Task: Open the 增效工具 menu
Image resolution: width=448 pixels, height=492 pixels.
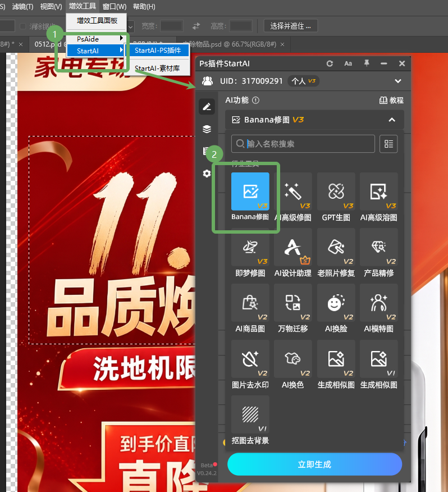Action: [82, 6]
